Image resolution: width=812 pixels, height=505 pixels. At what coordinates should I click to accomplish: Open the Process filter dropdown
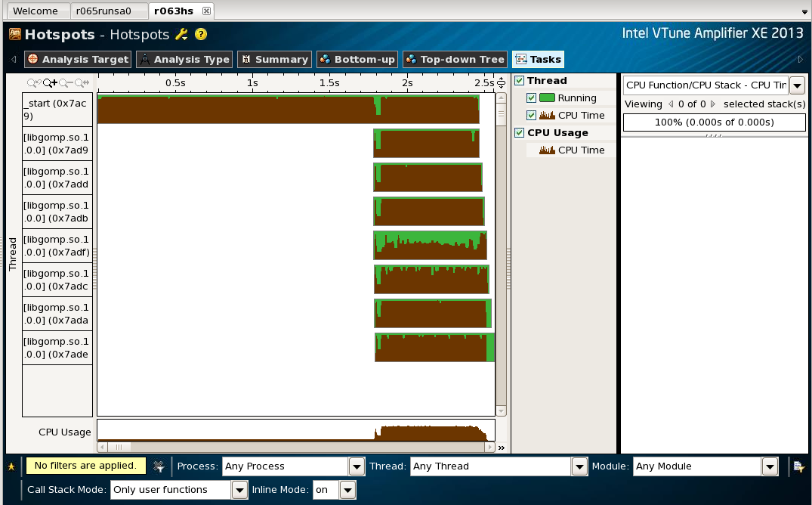pyautogui.click(x=357, y=466)
